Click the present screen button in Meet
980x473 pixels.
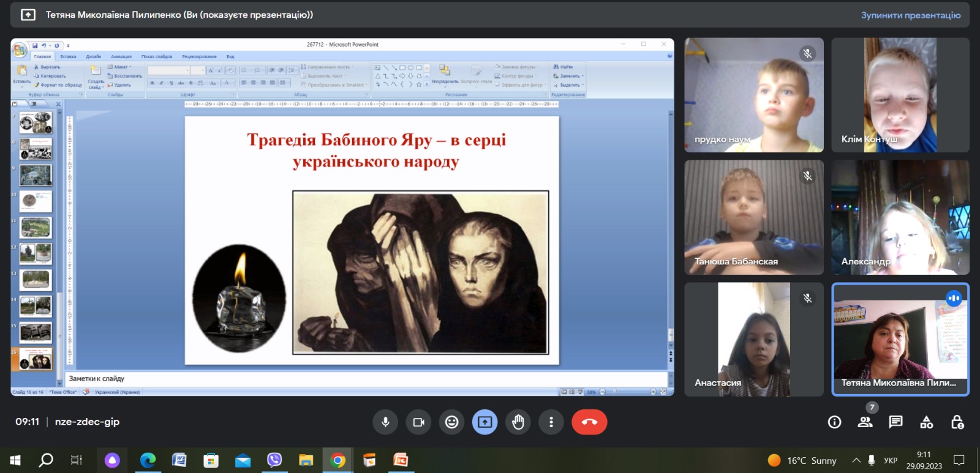click(484, 422)
